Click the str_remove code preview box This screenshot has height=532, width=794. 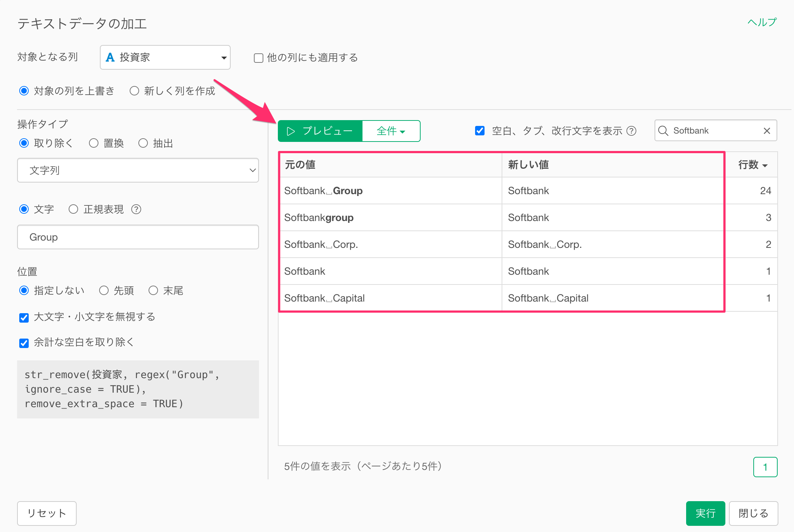tap(138, 389)
